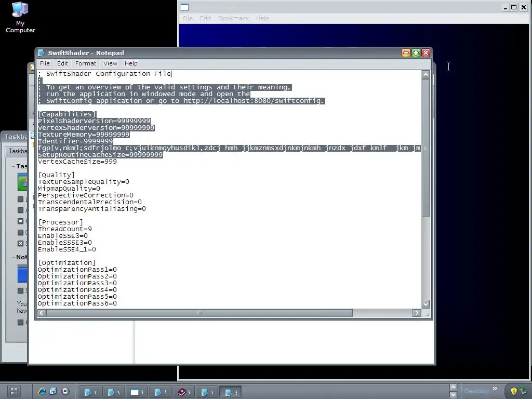Open the Edit menu in Notepad
The width and height of the screenshot is (532, 399).
pos(62,63)
